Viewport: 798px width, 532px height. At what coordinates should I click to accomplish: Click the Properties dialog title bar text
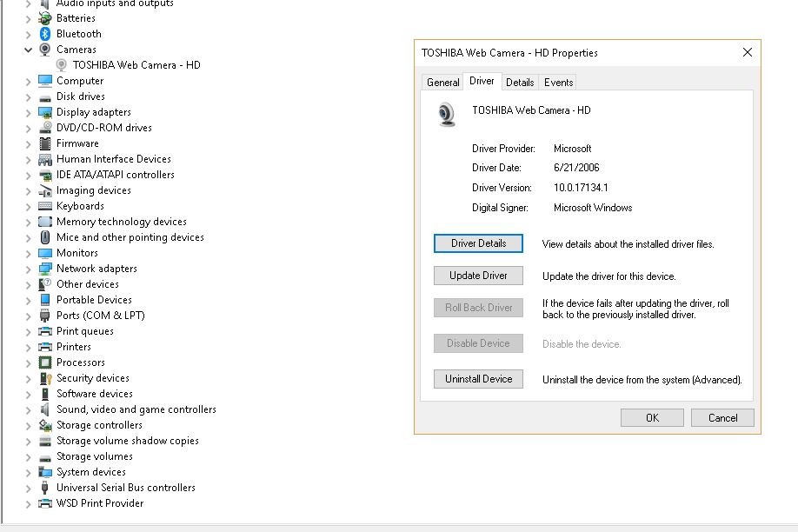[509, 53]
